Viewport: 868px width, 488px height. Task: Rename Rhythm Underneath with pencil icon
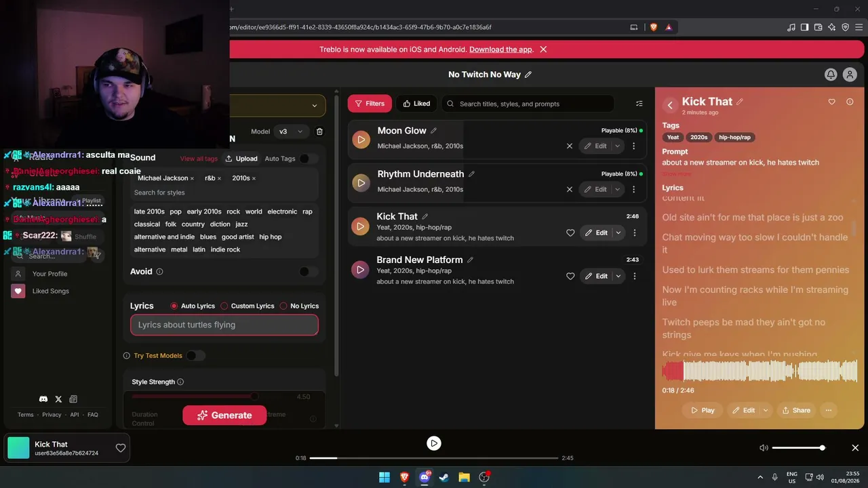tap(472, 174)
